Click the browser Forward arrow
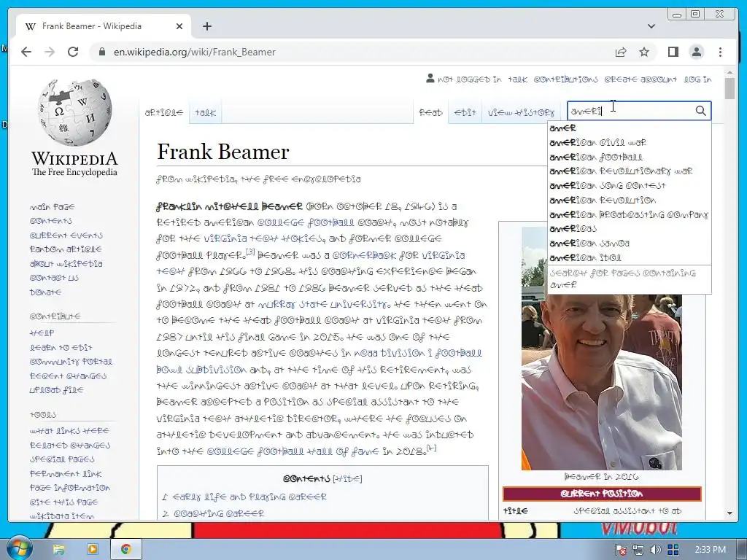Screen dimensions: 747x560 click(50, 52)
